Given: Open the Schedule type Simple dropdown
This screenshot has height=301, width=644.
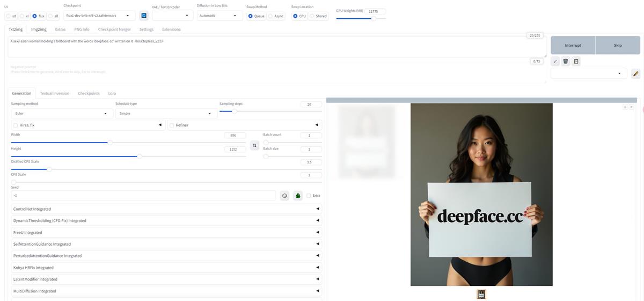Looking at the screenshot, I should [x=166, y=113].
